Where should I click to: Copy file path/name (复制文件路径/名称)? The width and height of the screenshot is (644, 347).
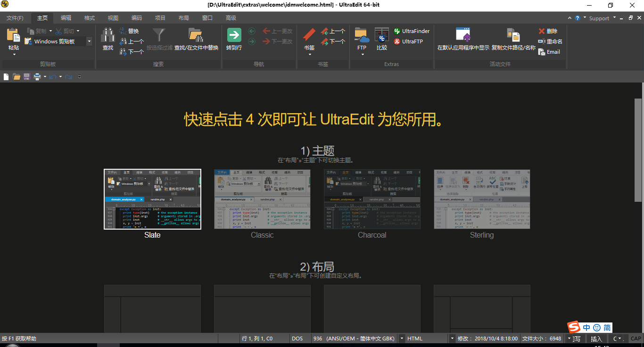click(x=513, y=40)
